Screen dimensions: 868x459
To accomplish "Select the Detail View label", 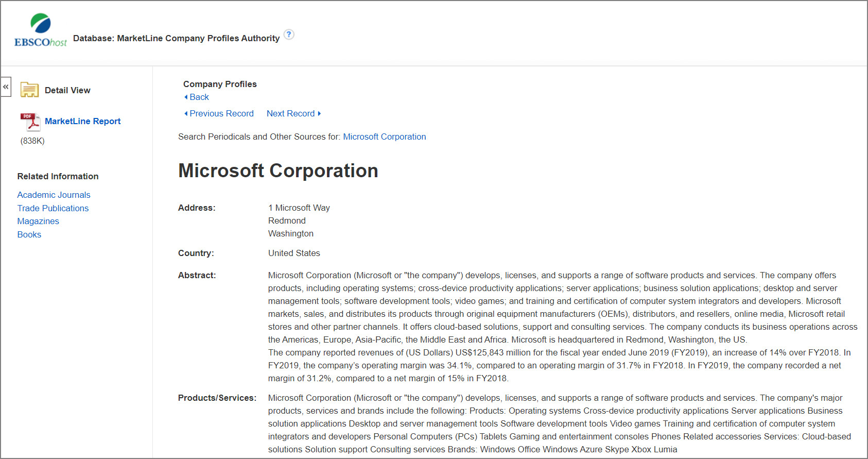I will [67, 90].
